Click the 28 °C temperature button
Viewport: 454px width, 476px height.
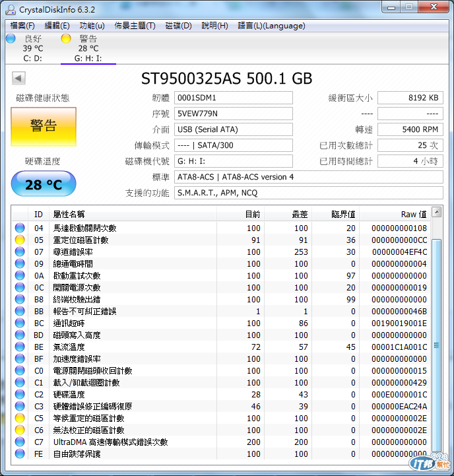click(44, 184)
